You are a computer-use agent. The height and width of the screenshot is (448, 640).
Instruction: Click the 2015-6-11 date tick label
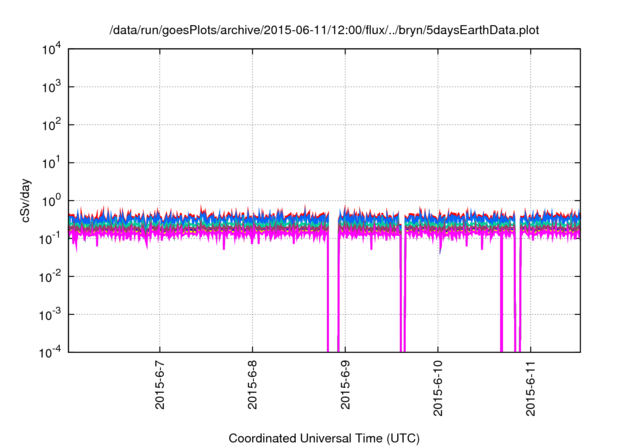pyautogui.click(x=531, y=388)
